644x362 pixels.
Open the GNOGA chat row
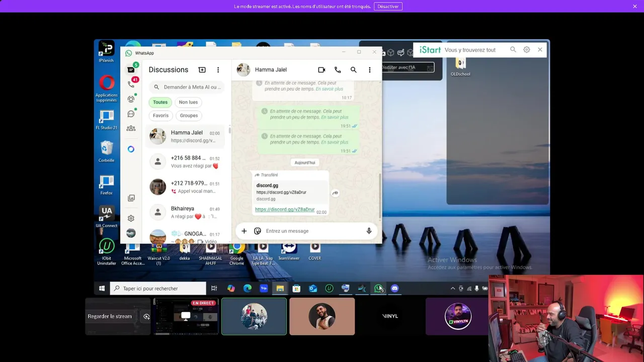[185, 237]
